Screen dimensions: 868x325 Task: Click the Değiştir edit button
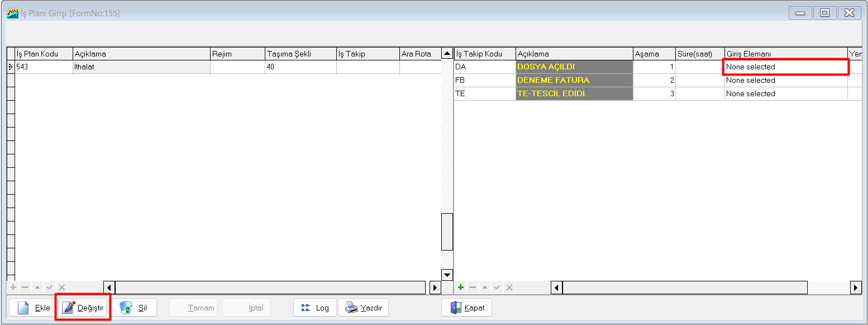click(x=83, y=308)
